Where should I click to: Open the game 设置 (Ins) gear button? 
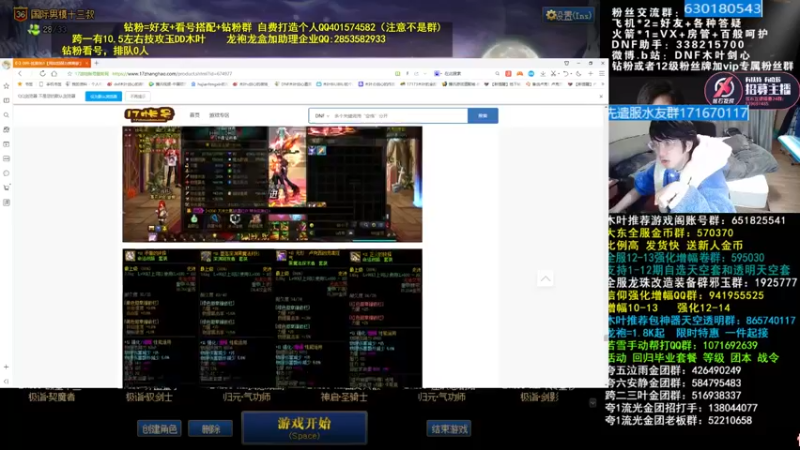[568, 15]
